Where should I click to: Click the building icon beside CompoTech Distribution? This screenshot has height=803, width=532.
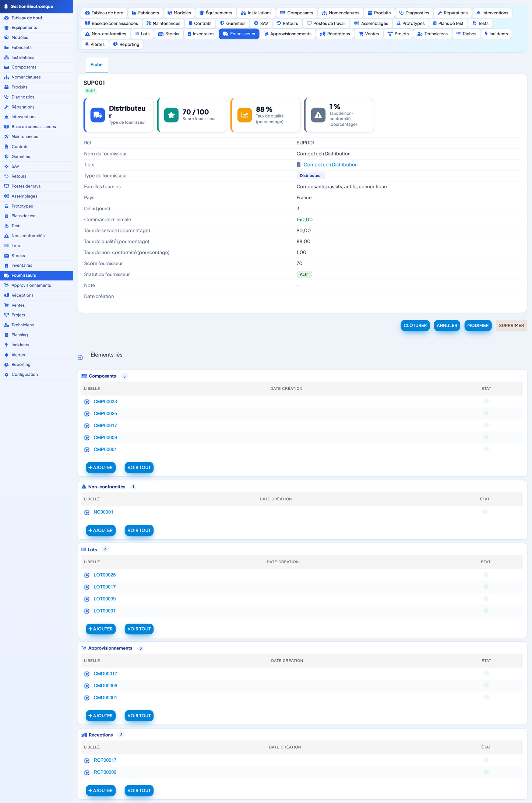[299, 165]
